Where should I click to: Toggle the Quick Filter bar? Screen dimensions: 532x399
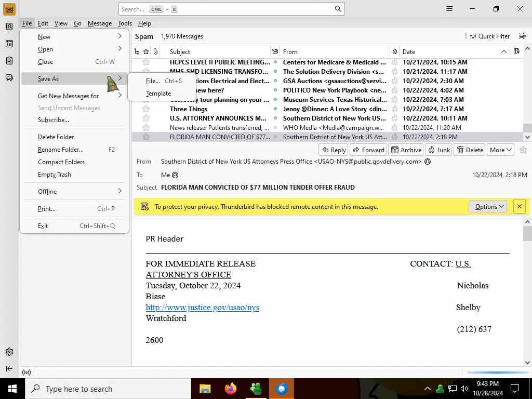[489, 36]
